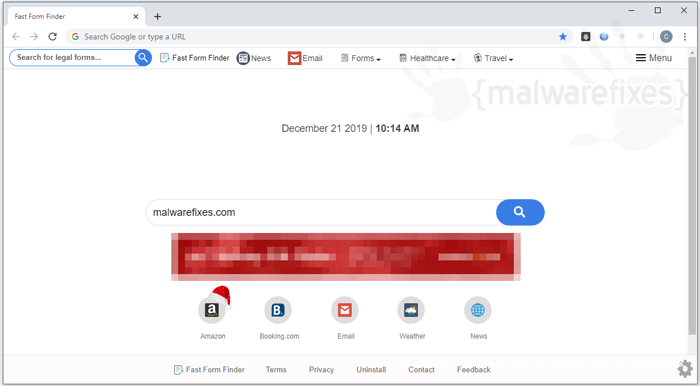Reload the page with refresh icon
The height and width of the screenshot is (386, 700).
pos(53,37)
